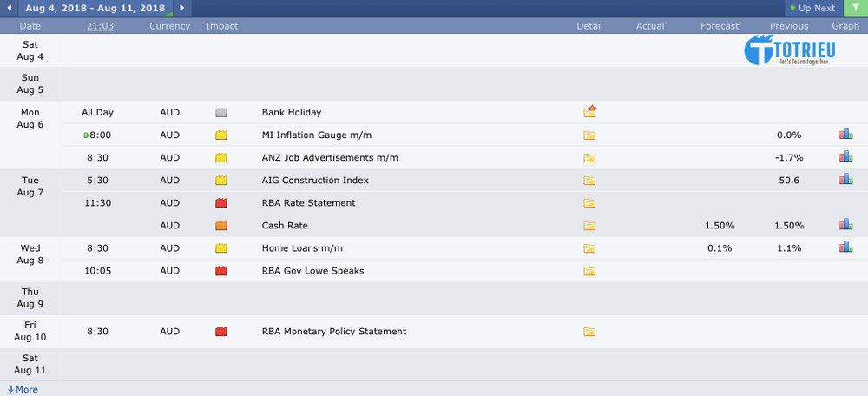This screenshot has width=868, height=396.
Task: Show graph for ANZ Job Advertisements m/m
Action: (x=845, y=157)
